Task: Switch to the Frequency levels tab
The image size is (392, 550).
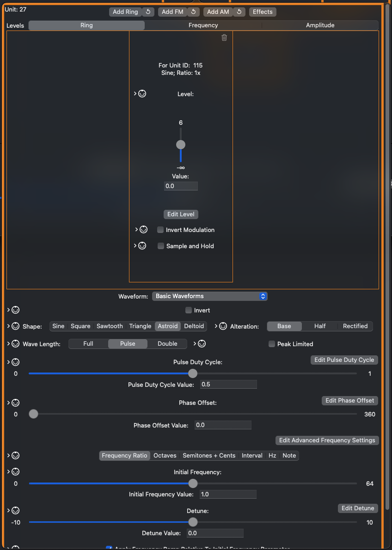Action: pyautogui.click(x=203, y=25)
